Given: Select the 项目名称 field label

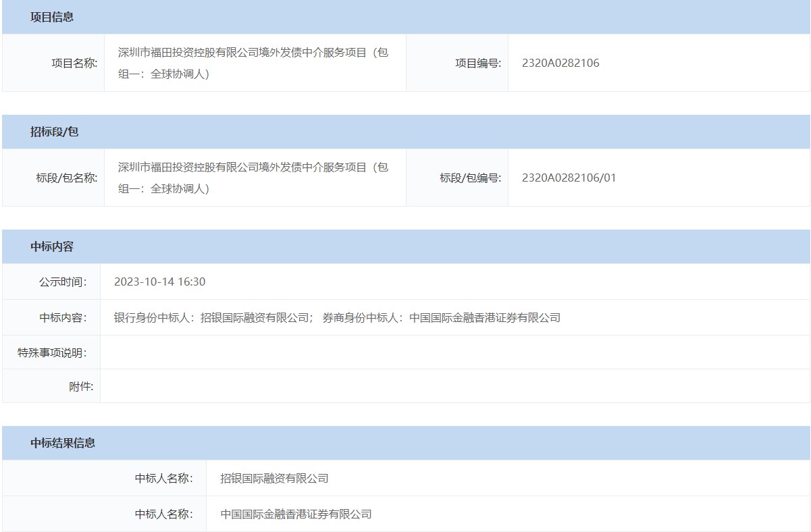Looking at the screenshot, I should pyautogui.click(x=74, y=63).
